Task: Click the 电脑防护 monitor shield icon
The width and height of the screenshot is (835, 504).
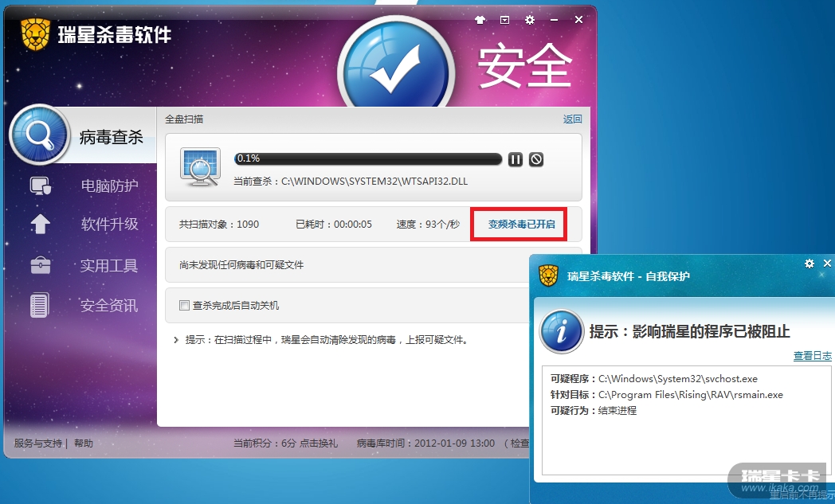Action: click(x=40, y=186)
